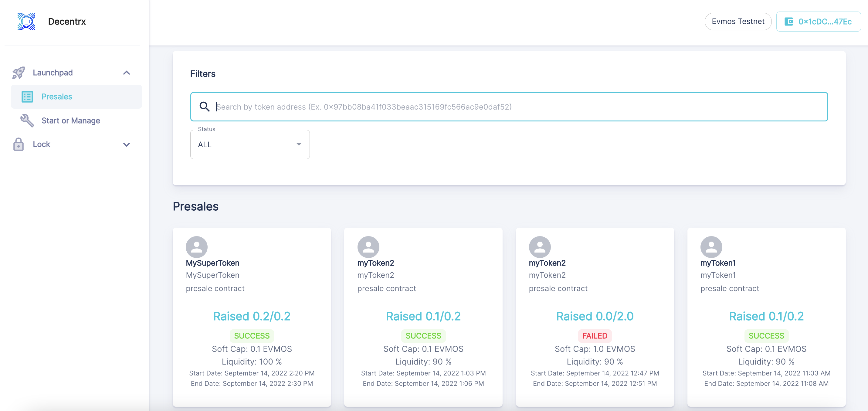868x411 pixels.
Task: Open the Status ALL dropdown
Action: coord(250,144)
